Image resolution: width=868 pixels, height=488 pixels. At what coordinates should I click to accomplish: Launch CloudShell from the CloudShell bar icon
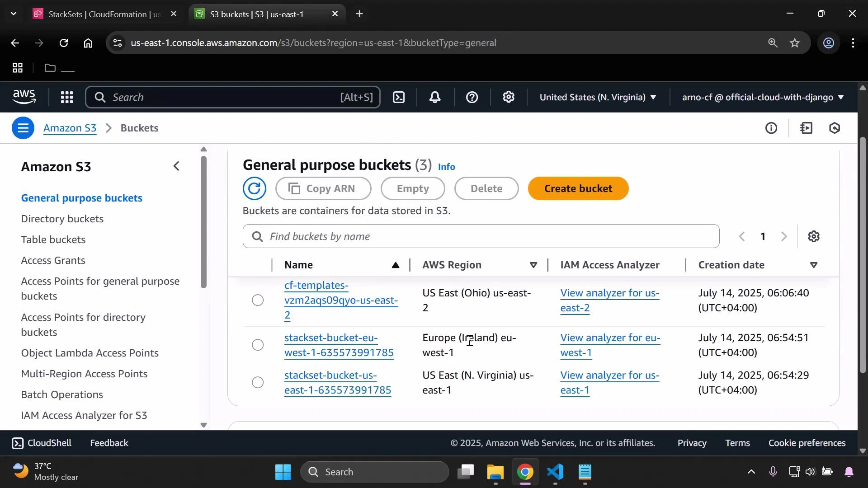click(x=18, y=443)
